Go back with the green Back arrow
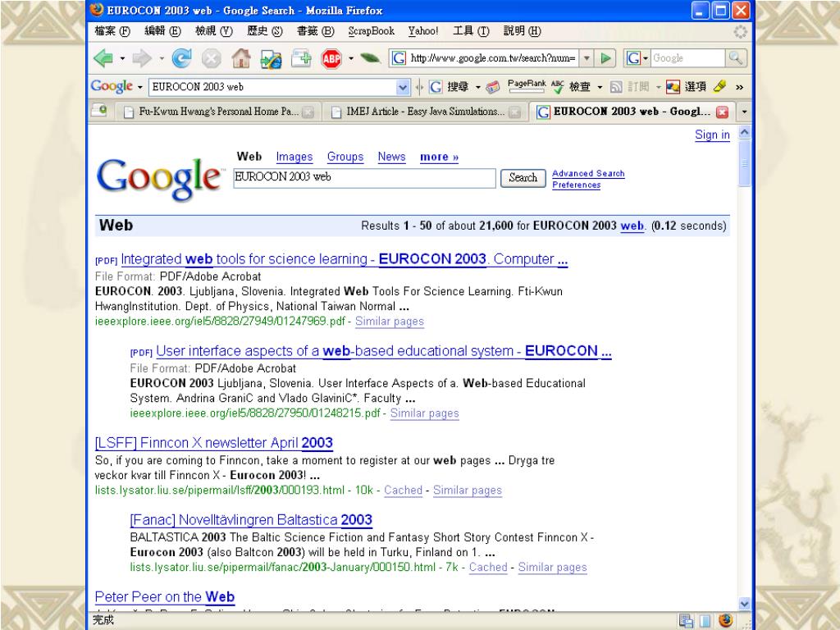 [103, 58]
